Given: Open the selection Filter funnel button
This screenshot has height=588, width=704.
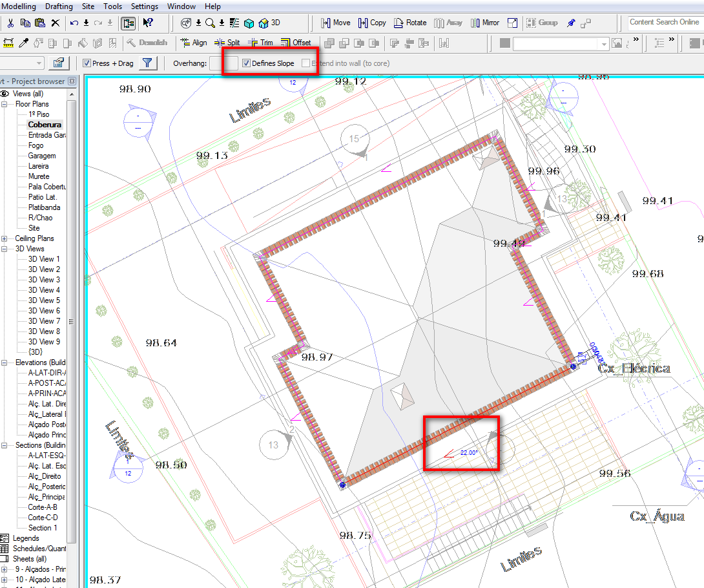Looking at the screenshot, I should coord(148,63).
